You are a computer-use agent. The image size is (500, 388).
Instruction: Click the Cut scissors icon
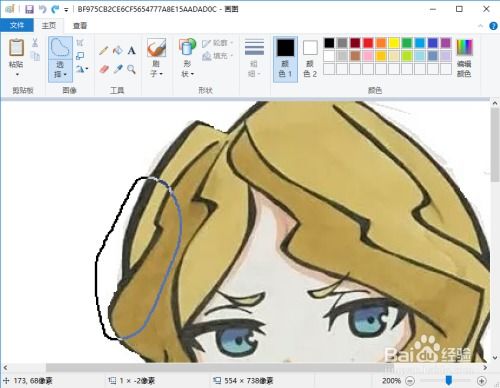pos(35,43)
